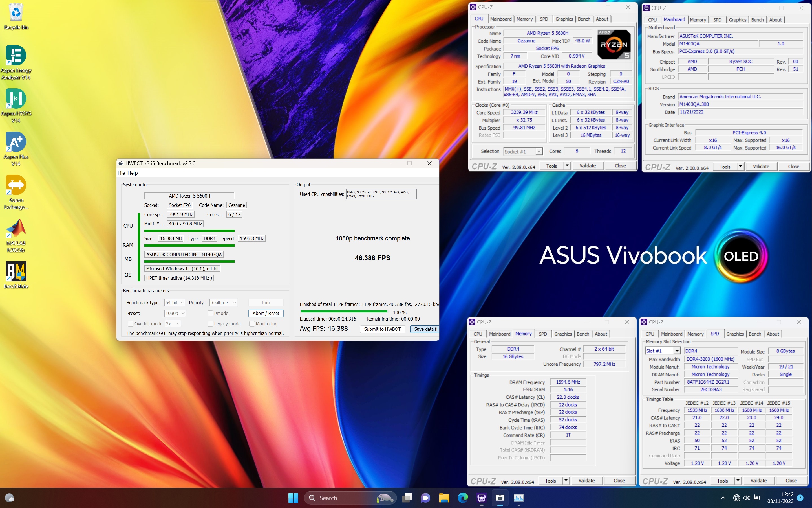Click the AMD Ryzen 5 logo in CPU-Z

tap(614, 44)
